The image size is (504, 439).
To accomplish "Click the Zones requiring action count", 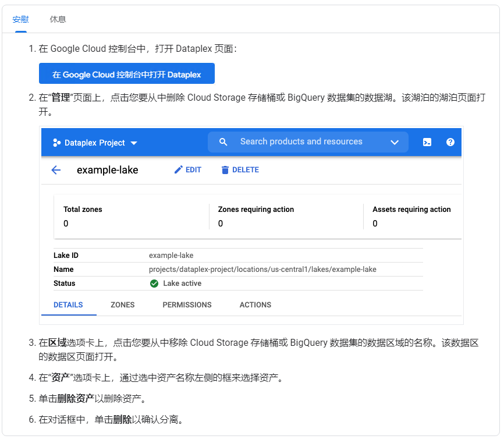I will pos(221,224).
